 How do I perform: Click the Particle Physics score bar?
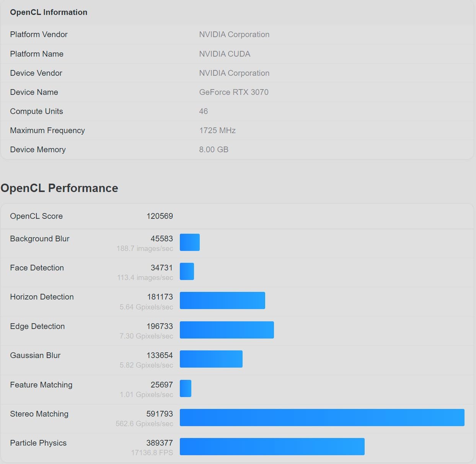pos(272,446)
